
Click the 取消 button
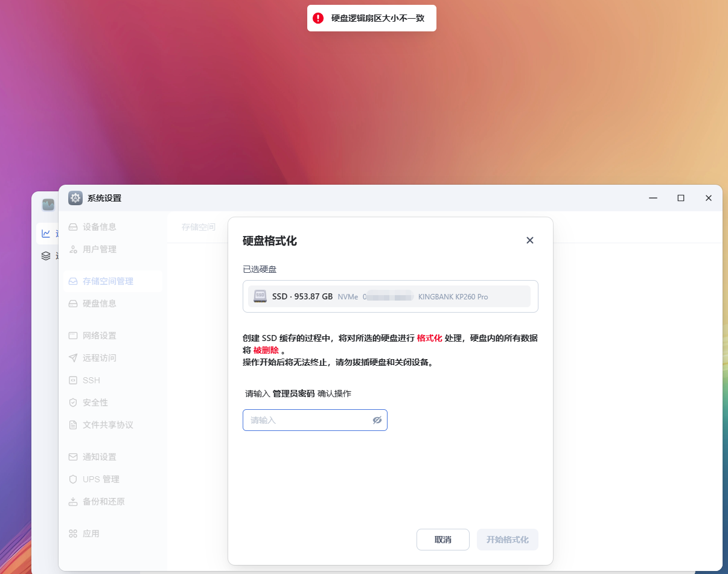[443, 540]
